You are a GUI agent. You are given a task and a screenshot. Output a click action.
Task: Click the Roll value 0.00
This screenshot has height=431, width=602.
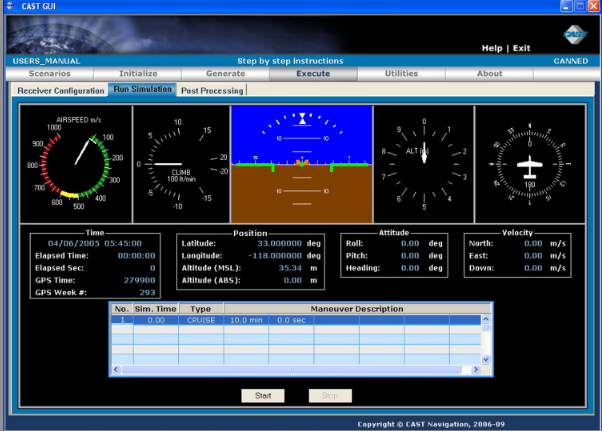pos(410,243)
